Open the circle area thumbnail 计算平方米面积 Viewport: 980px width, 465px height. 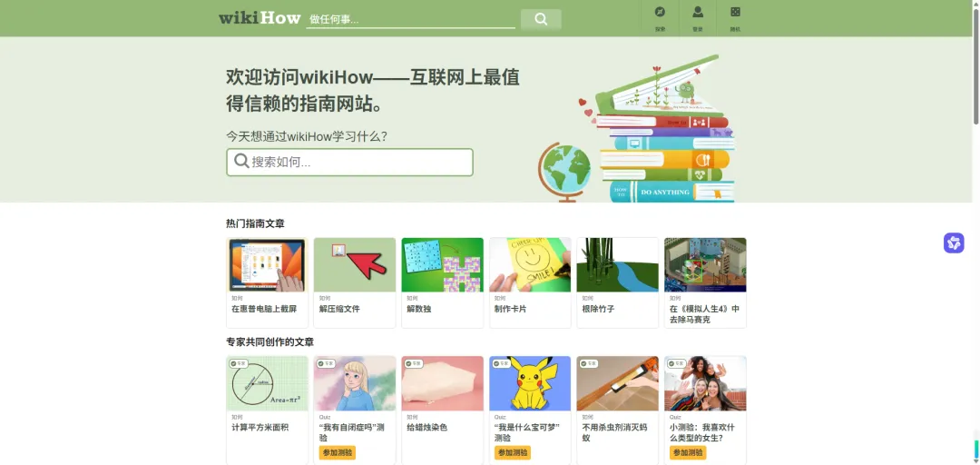pos(268,383)
